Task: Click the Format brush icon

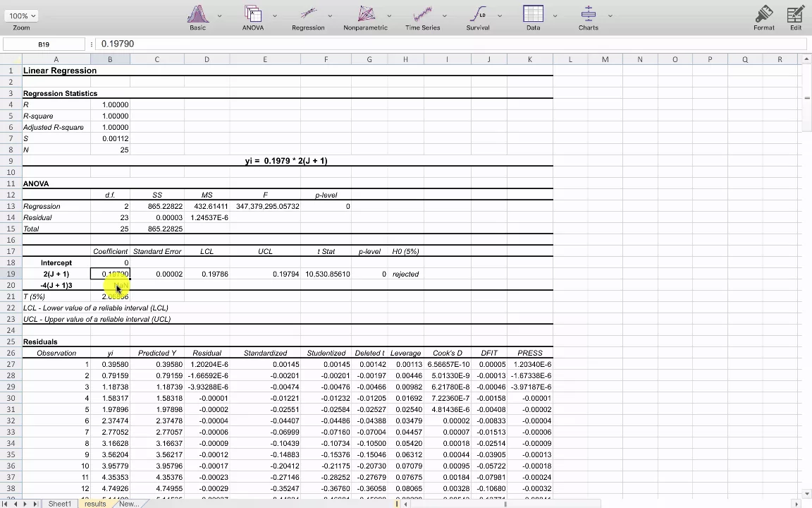Action: [764, 14]
